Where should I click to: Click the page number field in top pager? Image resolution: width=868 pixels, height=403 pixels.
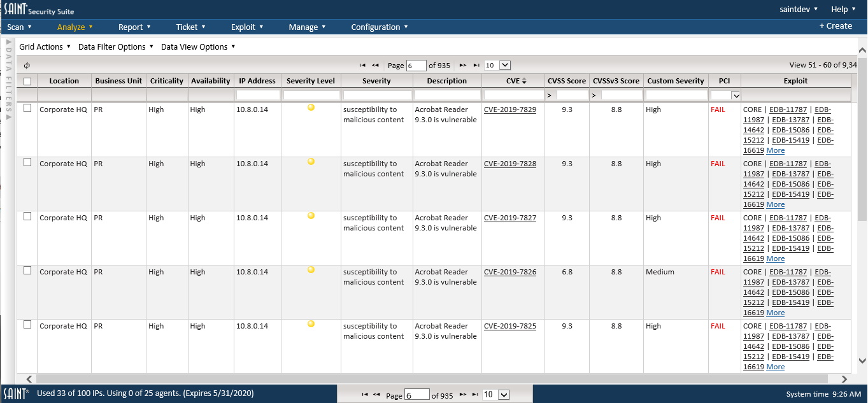[x=416, y=66]
